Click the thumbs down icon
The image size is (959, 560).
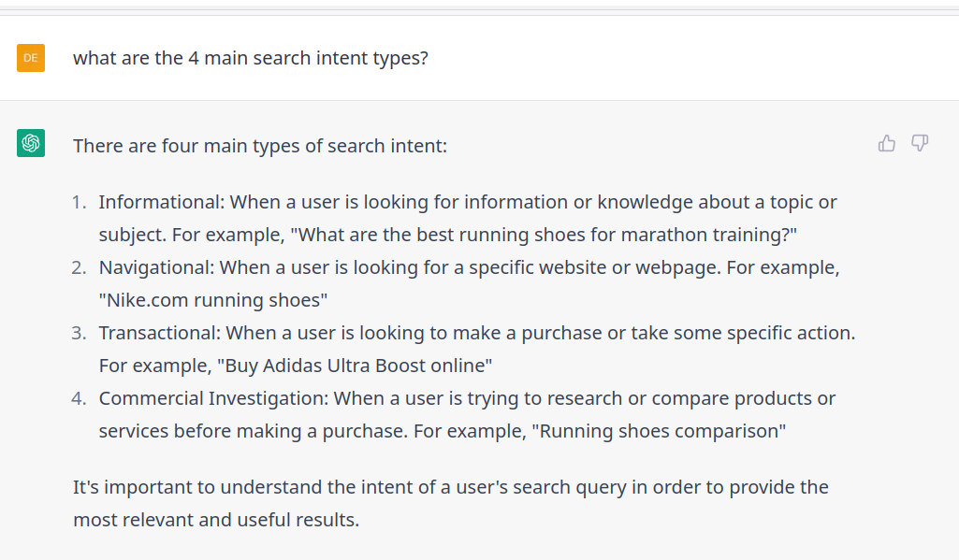point(920,143)
